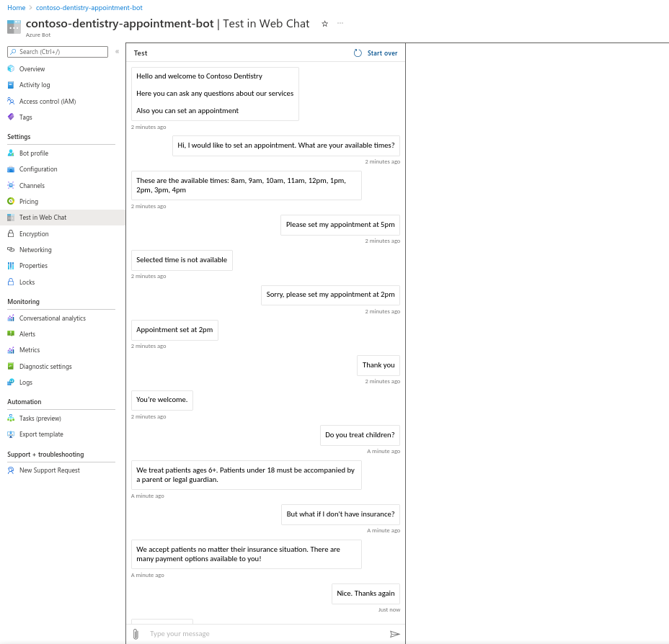The image size is (669, 644).
Task: Click the Activity log icon
Action: [11, 85]
